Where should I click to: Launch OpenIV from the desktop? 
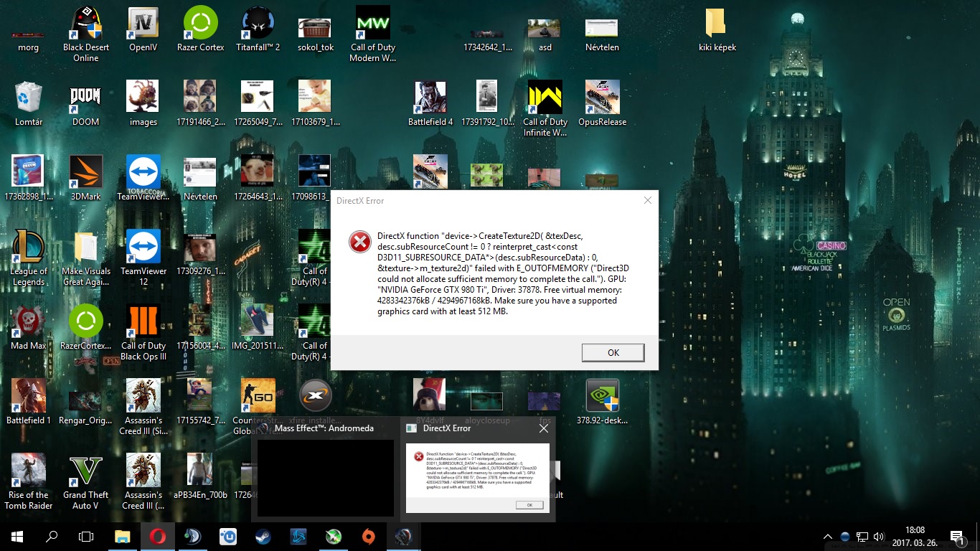point(143,30)
